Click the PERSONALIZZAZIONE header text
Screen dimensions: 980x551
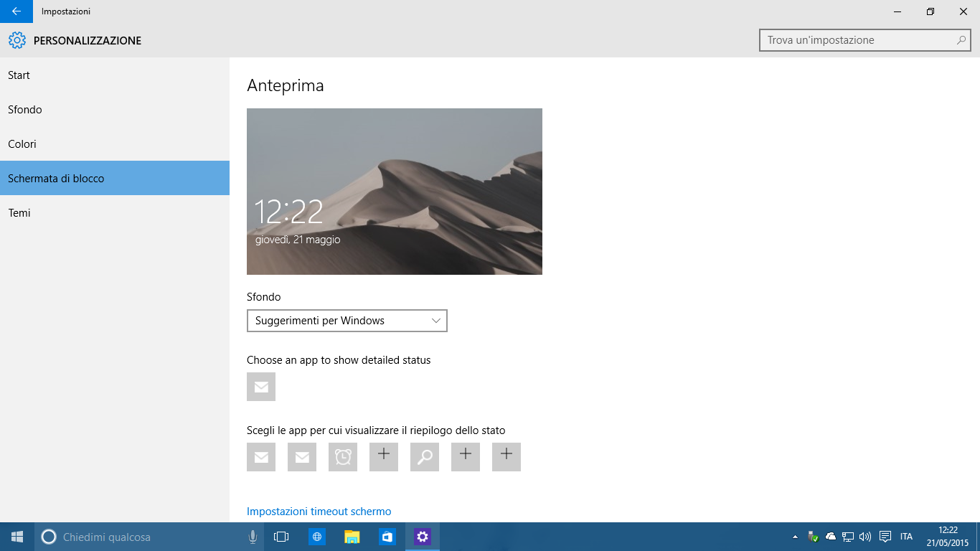(x=88, y=41)
